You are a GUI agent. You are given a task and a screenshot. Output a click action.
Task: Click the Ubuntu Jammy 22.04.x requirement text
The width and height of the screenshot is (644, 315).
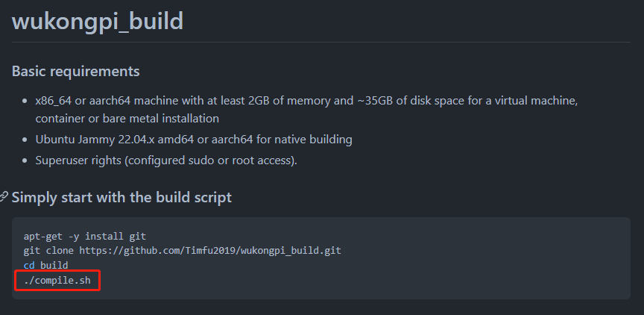pyautogui.click(x=194, y=140)
